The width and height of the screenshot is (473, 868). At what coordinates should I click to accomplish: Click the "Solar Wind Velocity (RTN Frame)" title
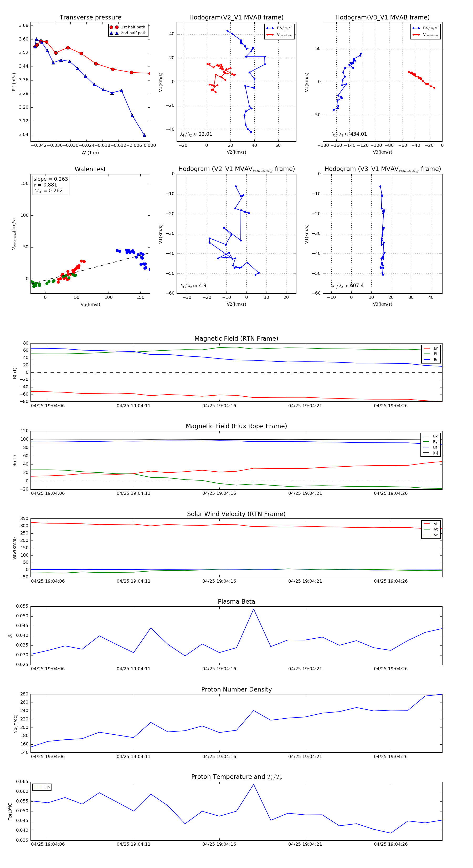[x=236, y=514]
